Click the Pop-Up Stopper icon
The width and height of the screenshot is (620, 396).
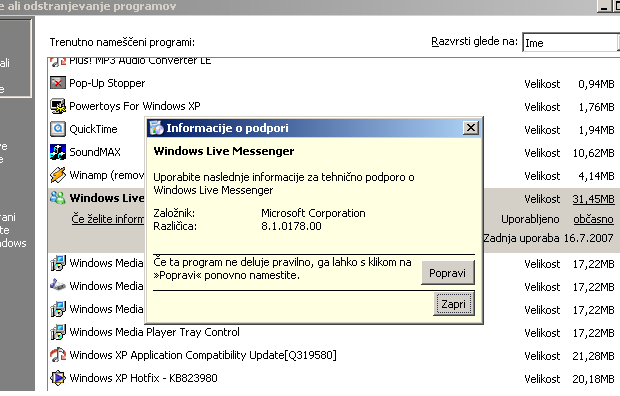click(x=58, y=83)
